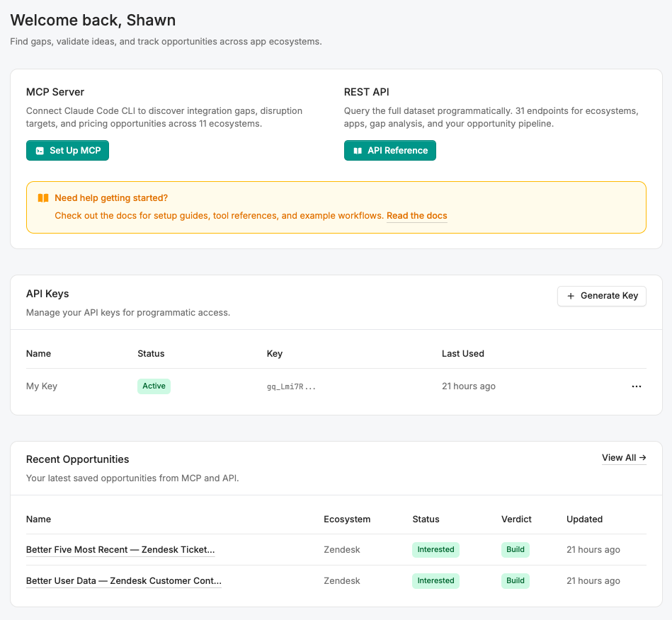Image resolution: width=672 pixels, height=620 pixels.
Task: Open the Read the docs link
Action: click(416, 216)
